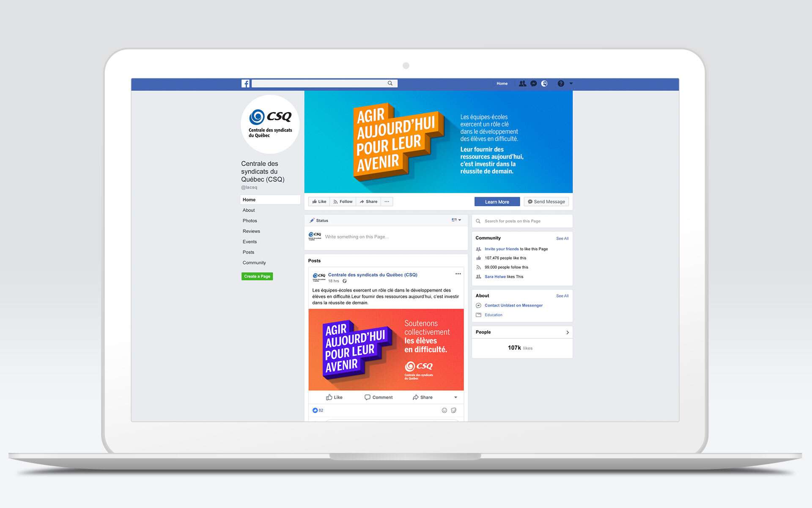Click the Search posts input field
The image size is (812, 508).
(521, 221)
